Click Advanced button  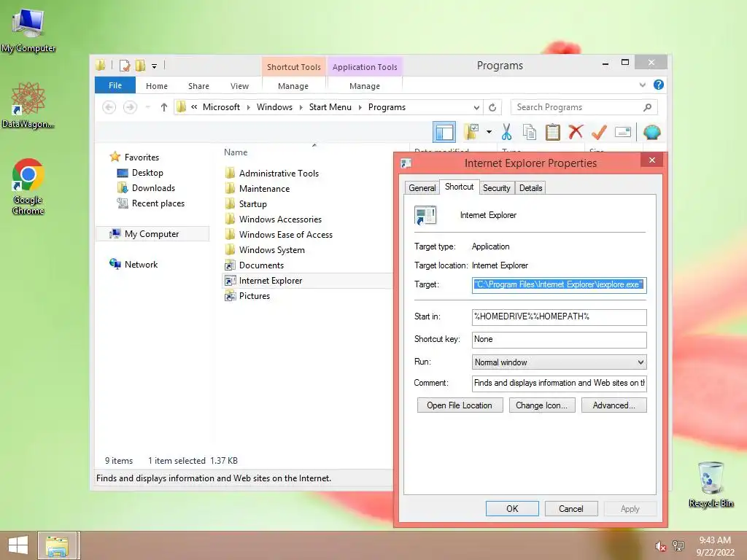614,405
